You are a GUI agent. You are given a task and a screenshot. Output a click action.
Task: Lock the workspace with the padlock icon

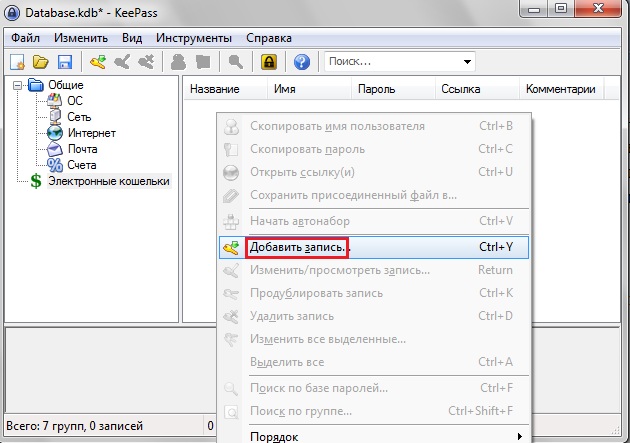click(268, 62)
